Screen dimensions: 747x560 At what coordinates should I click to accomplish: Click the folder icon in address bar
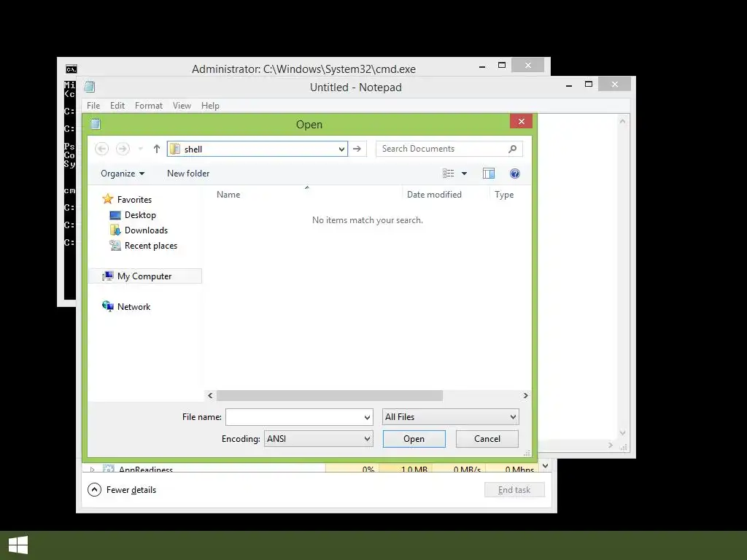[x=175, y=149]
